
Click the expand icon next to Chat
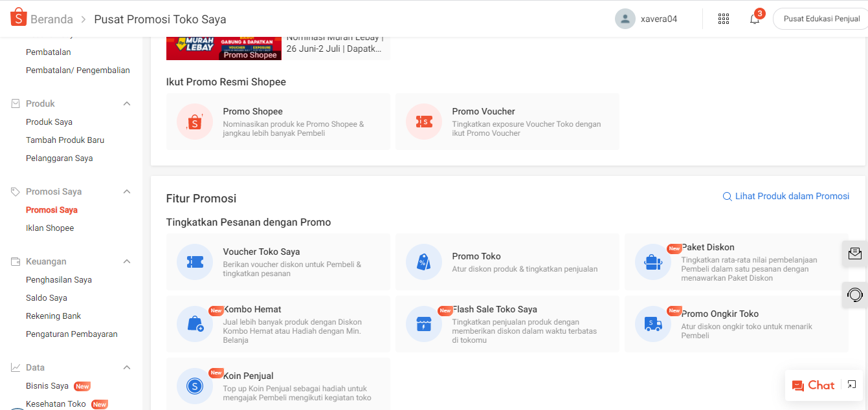point(852,385)
